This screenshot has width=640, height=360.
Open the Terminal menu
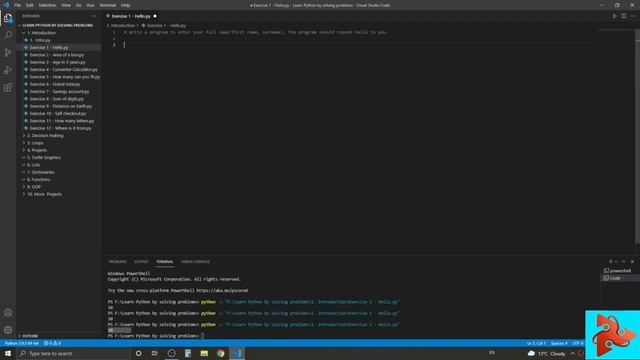(x=108, y=5)
